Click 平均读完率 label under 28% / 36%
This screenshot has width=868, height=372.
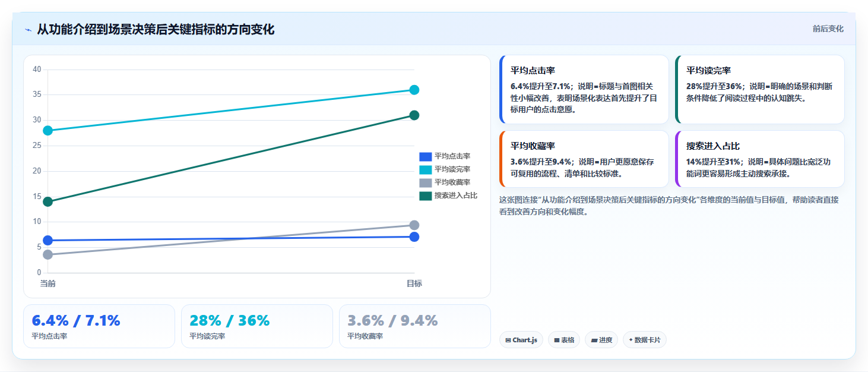pos(207,336)
